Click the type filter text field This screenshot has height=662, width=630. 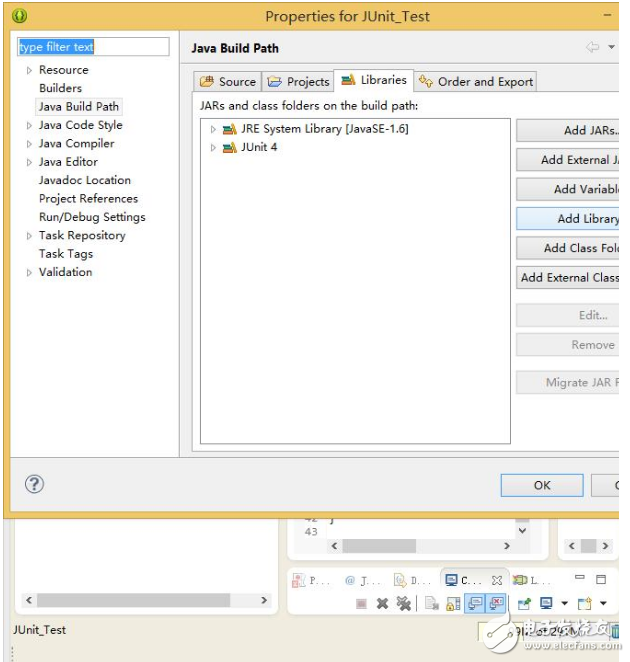click(94, 47)
